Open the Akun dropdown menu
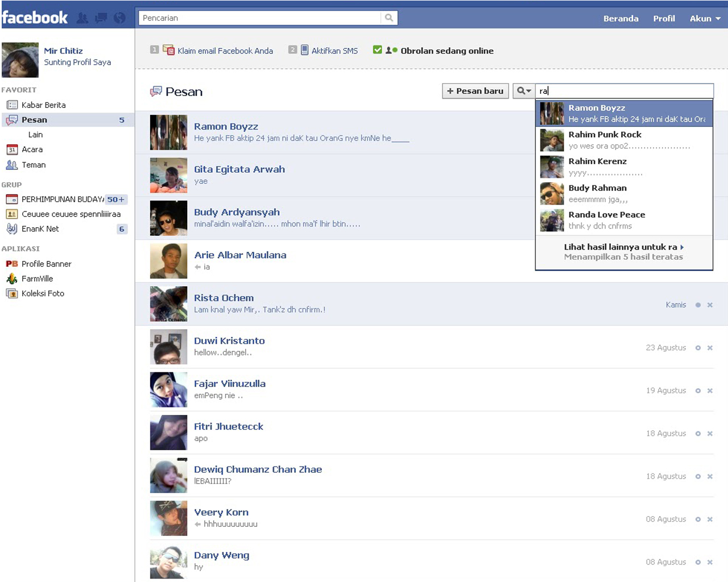Screen dimensions: 728x582 [705, 18]
